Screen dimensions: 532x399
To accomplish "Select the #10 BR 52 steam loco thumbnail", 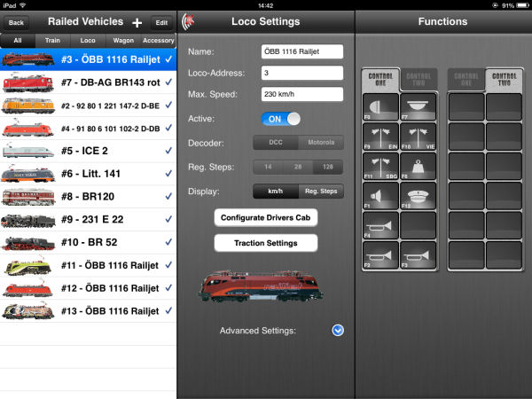I will [27, 243].
